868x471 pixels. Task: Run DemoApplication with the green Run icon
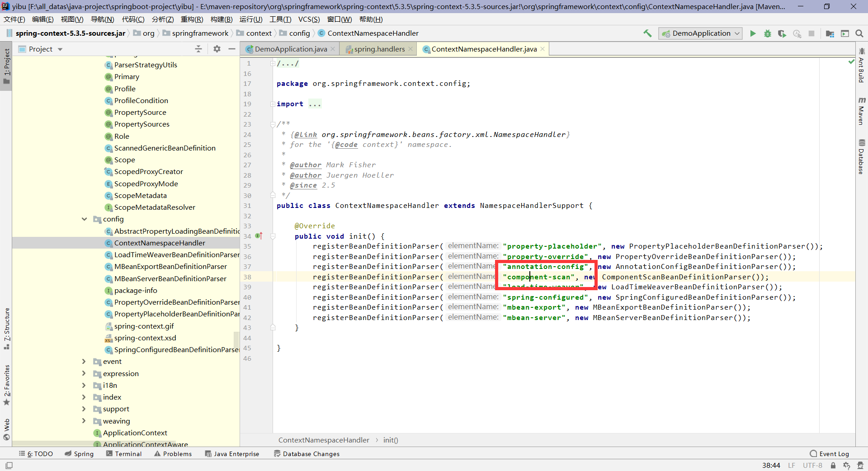coord(752,33)
